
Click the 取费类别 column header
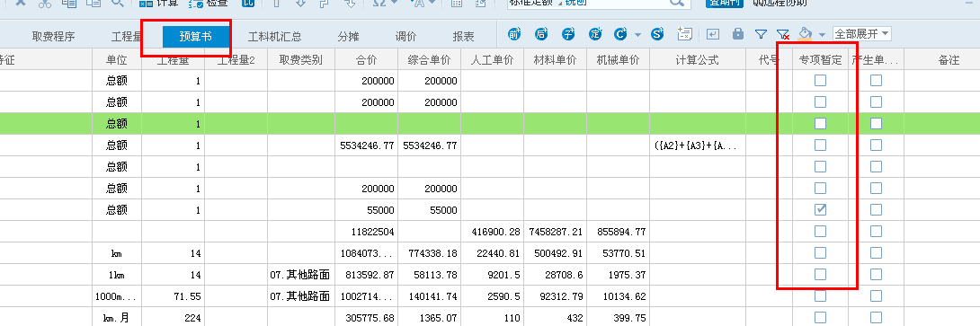coord(301,60)
